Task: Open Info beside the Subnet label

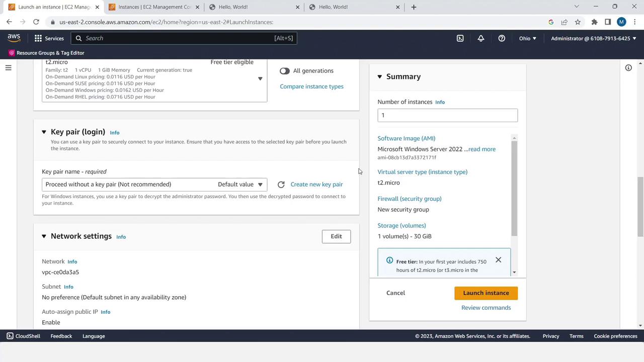Action: 68,287
